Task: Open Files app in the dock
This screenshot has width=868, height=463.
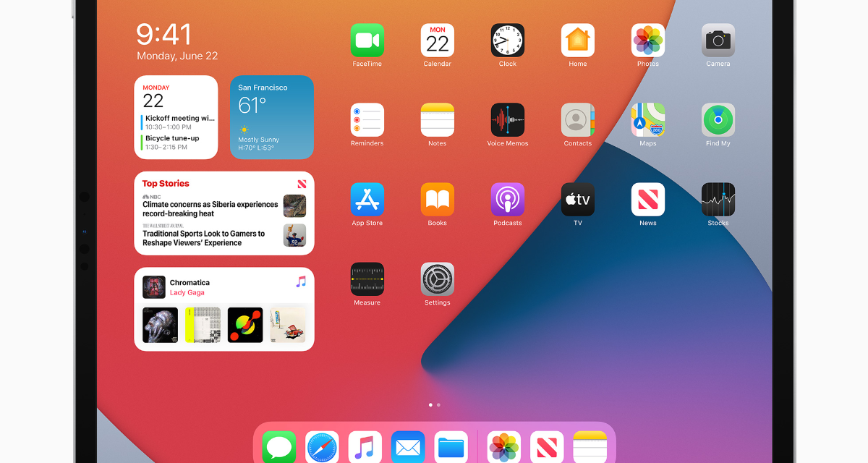Action: pyautogui.click(x=451, y=447)
